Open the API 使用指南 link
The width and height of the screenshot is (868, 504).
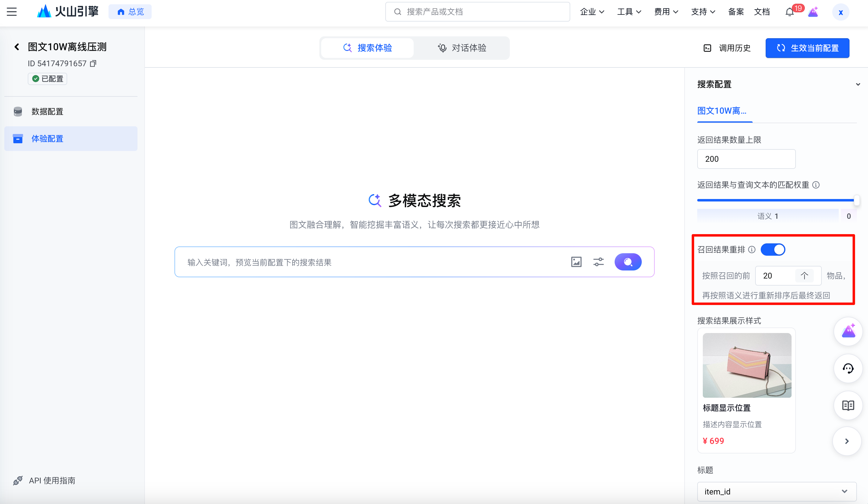tap(52, 480)
